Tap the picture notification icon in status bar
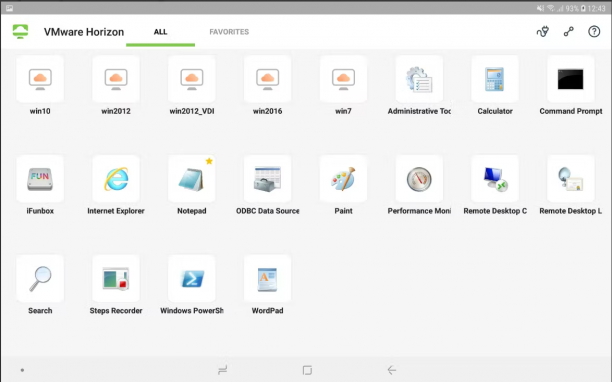 pos(9,8)
